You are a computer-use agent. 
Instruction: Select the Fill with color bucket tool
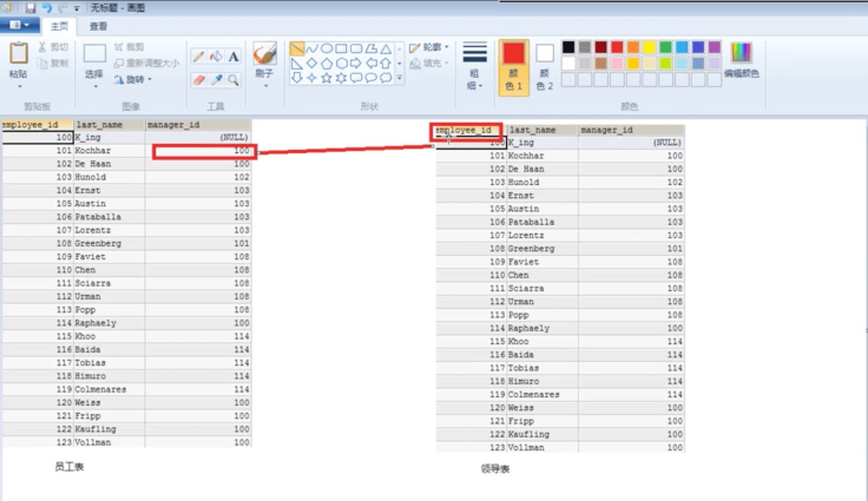click(x=216, y=56)
